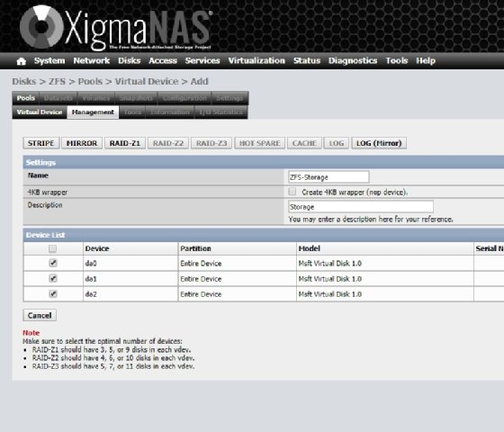This screenshot has height=432, width=504.
Task: Click the home icon in the navigation bar
Action: point(22,61)
